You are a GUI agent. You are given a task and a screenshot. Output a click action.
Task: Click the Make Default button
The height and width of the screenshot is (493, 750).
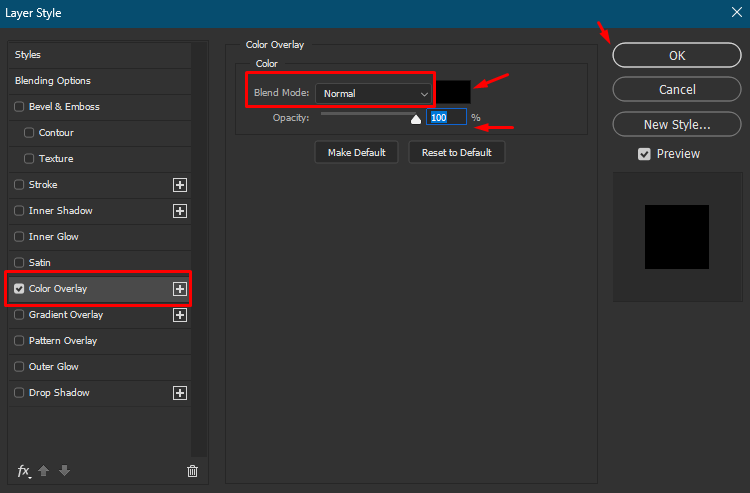click(356, 153)
